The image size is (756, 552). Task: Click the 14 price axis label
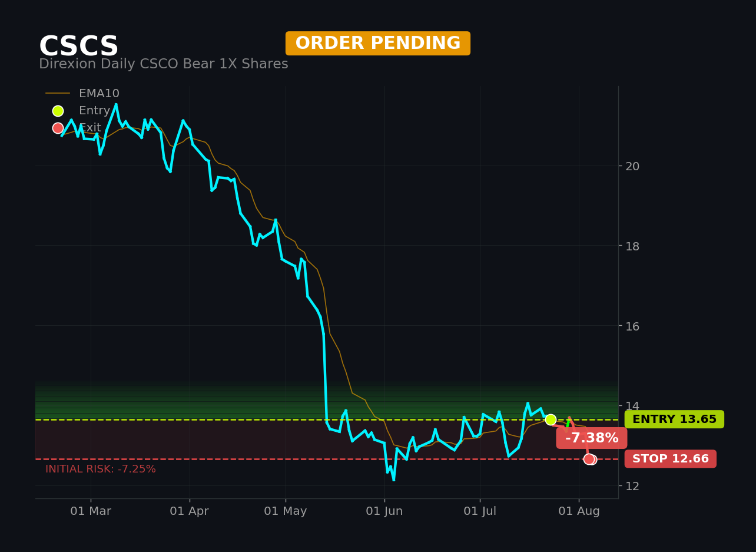pos(632,406)
